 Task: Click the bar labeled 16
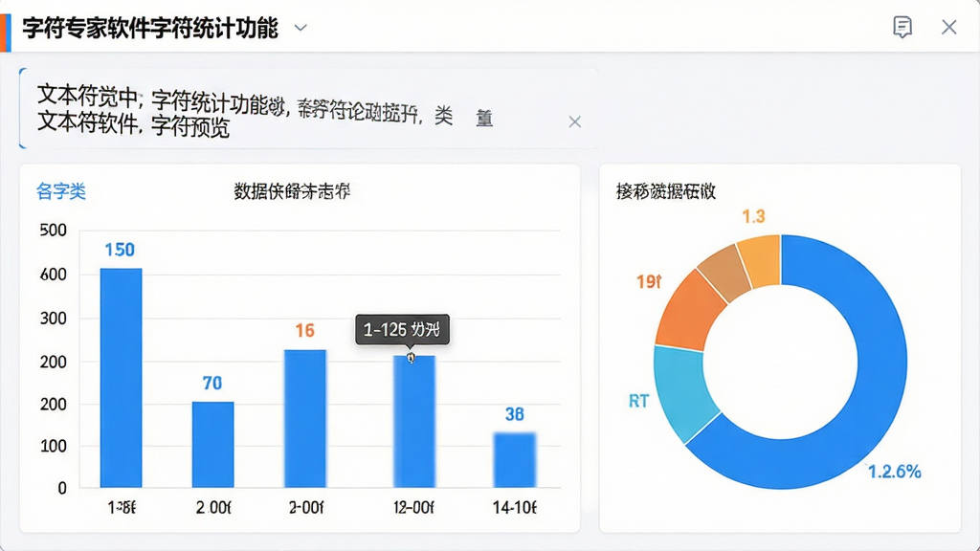[305, 419]
